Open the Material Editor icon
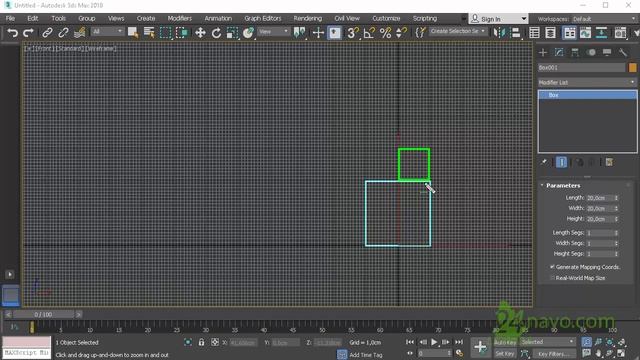 (620, 33)
